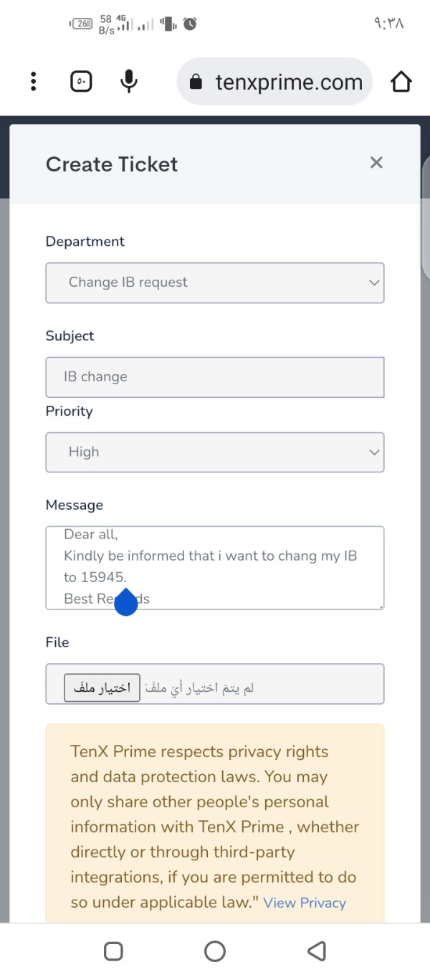Tap the browser home icon
The height and width of the screenshot is (980, 430).
coord(401,82)
